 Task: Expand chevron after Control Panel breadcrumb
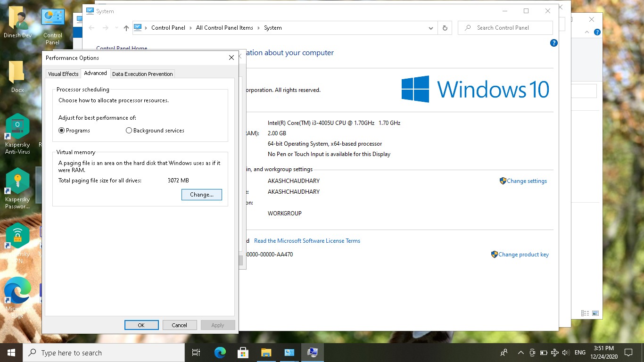click(x=191, y=28)
